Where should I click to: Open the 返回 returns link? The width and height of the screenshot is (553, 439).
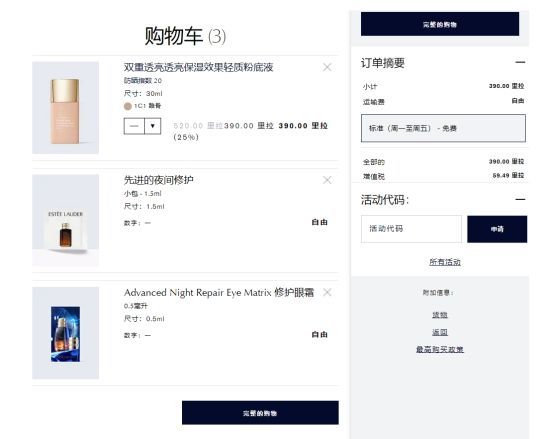440,332
